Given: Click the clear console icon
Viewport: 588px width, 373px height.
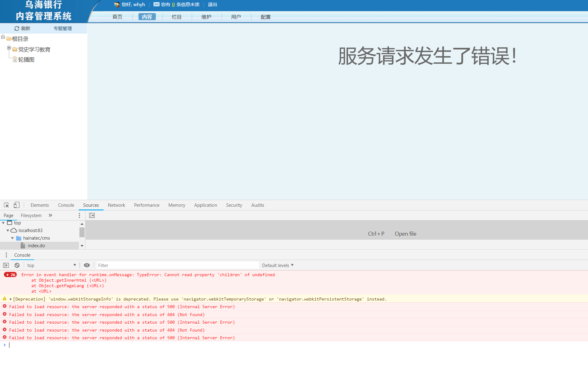Looking at the screenshot, I should (17, 266).
